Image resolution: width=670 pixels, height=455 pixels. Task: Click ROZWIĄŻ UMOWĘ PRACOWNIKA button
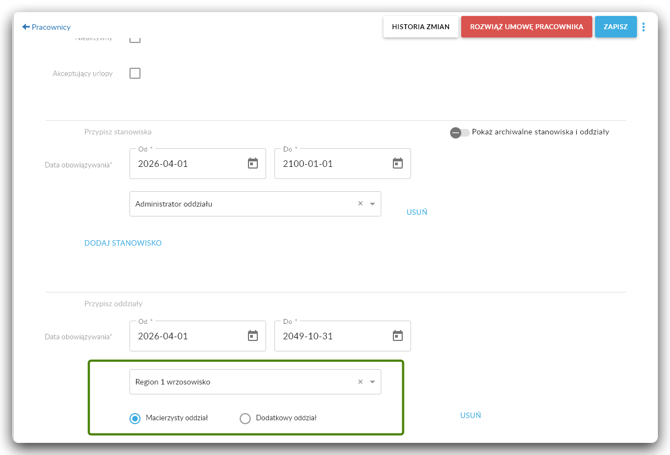click(526, 27)
